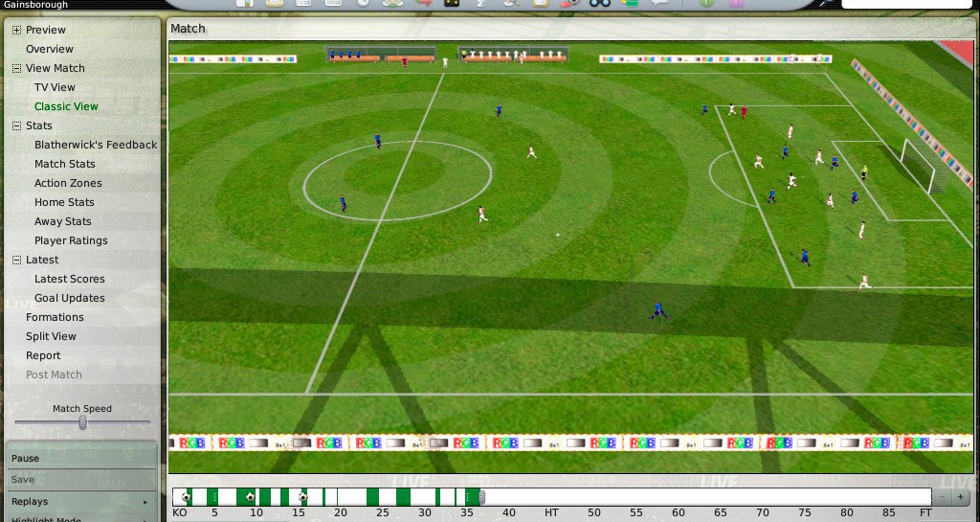Switch to Split View
Image resolution: width=980 pixels, height=522 pixels.
51,336
